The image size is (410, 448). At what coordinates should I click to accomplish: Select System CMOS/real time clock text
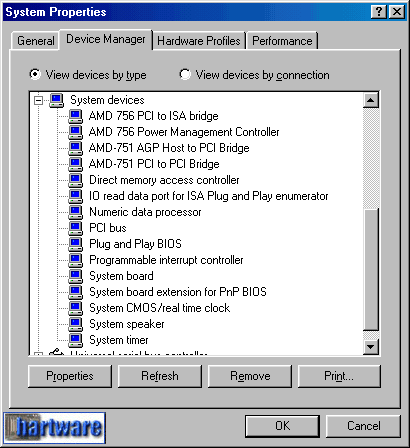pyautogui.click(x=159, y=308)
